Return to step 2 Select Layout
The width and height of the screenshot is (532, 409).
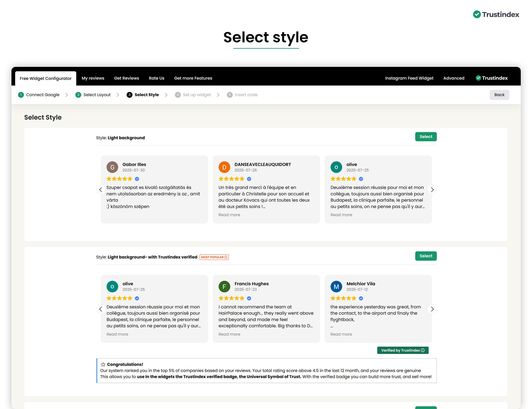point(97,95)
